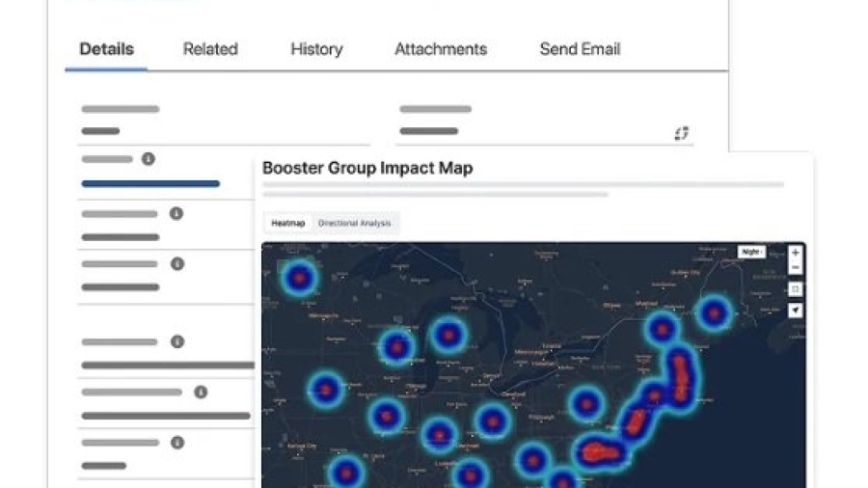Toggle fullscreen view of the map
The height and width of the screenshot is (488, 868).
coord(795,289)
